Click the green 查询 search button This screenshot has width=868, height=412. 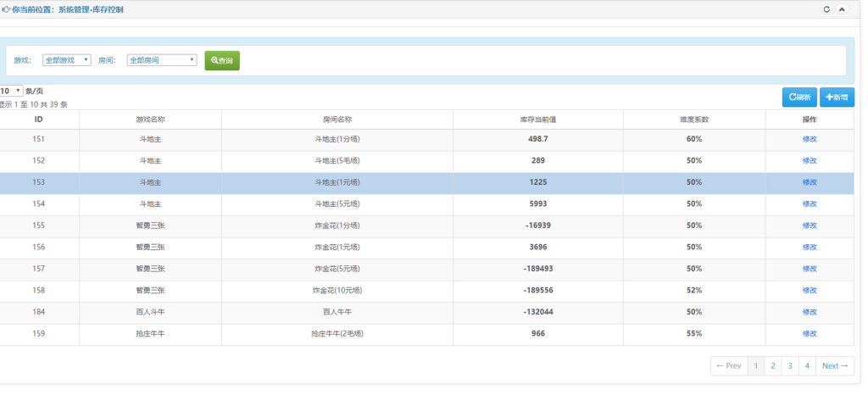point(222,60)
